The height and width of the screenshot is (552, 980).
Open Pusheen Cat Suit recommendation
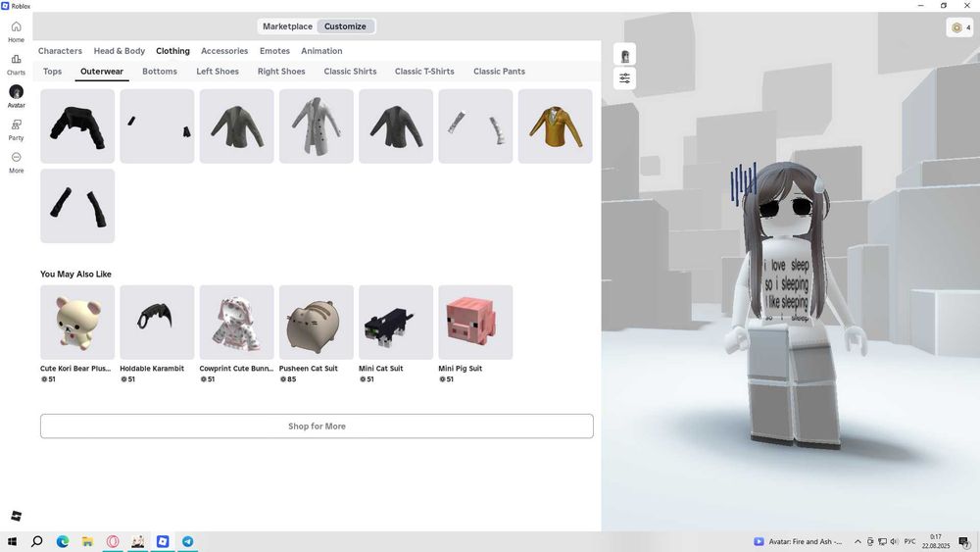click(317, 323)
